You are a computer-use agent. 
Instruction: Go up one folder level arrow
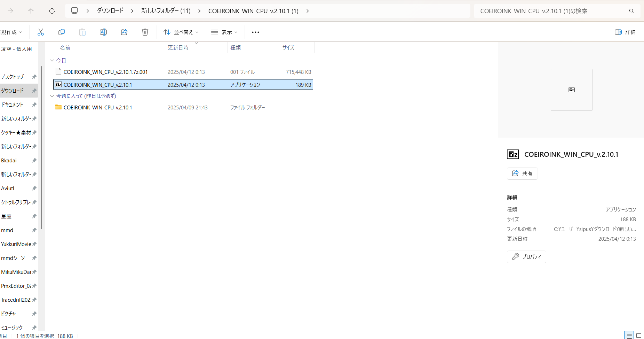tap(31, 11)
